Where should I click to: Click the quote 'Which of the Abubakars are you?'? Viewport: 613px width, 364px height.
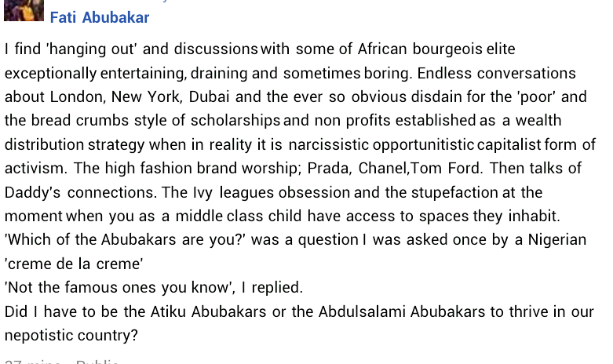point(125,240)
